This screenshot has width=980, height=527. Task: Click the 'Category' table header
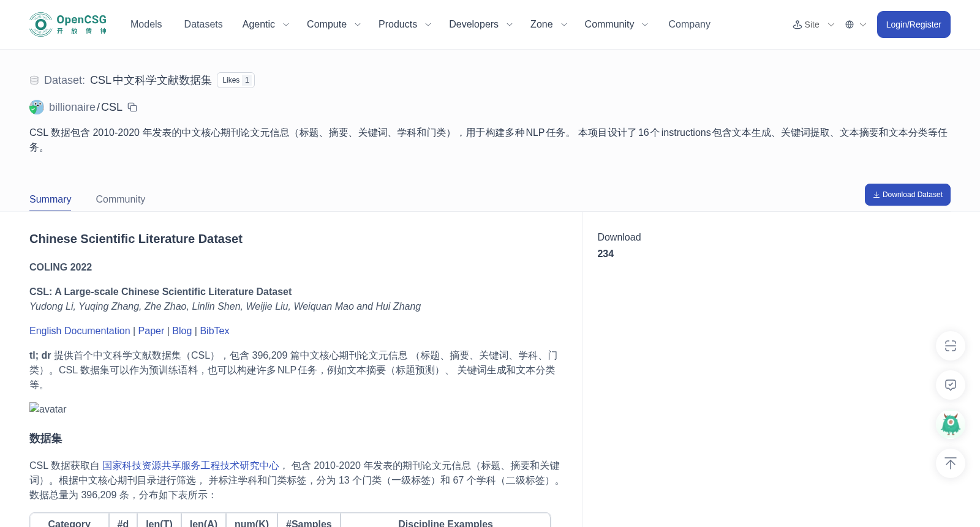coord(69,523)
